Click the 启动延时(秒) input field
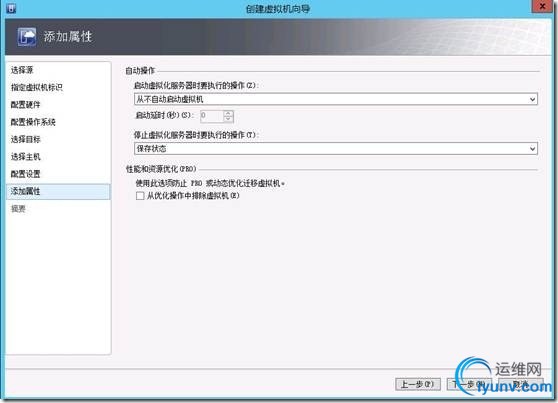 pos(212,116)
